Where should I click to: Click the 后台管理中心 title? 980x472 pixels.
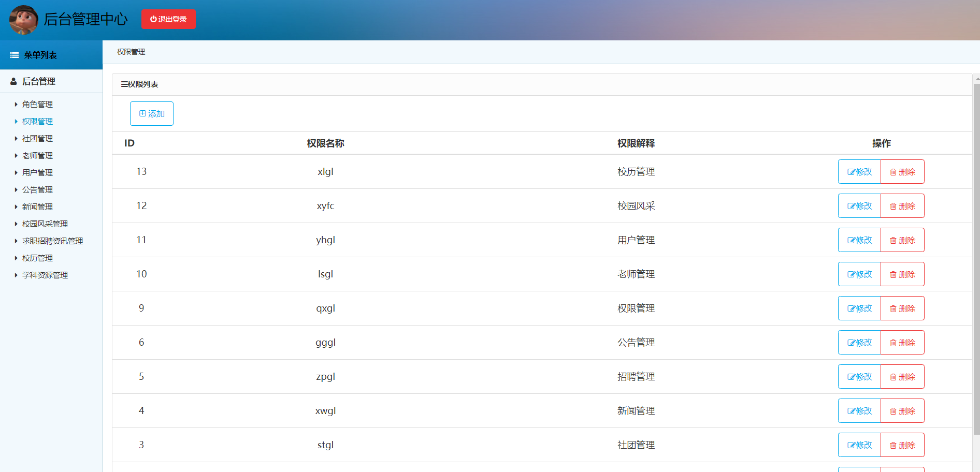[85, 19]
